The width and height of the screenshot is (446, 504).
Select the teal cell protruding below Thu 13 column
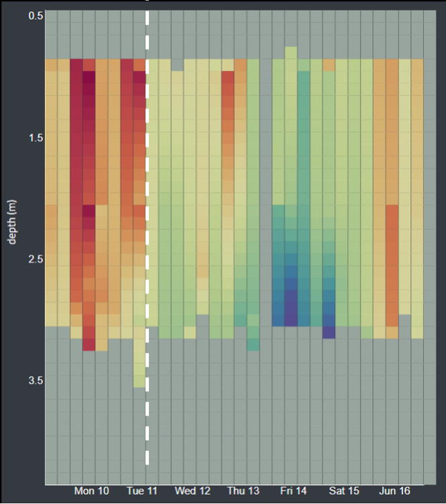(253, 344)
